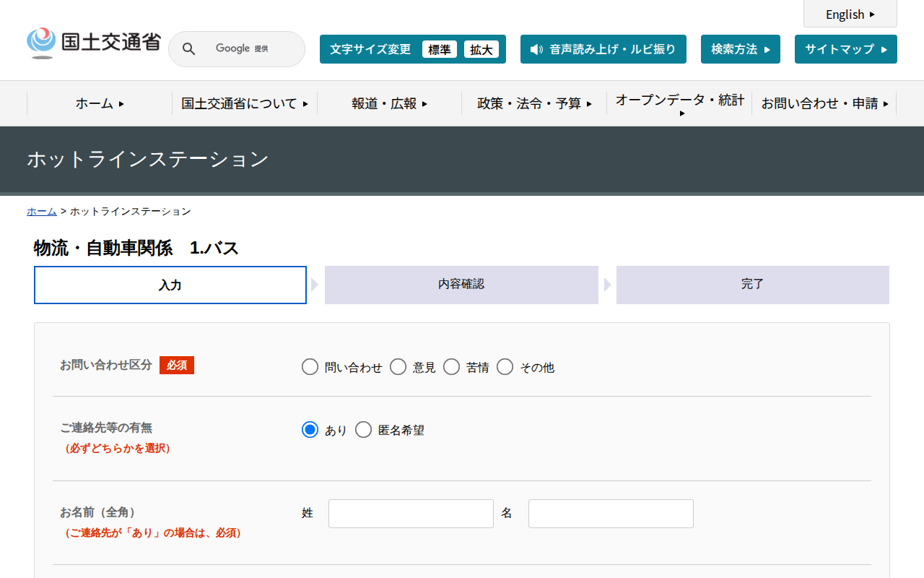The image size is (924, 578).
Task: Click the ホーム breadcrumb link
Action: click(42, 211)
